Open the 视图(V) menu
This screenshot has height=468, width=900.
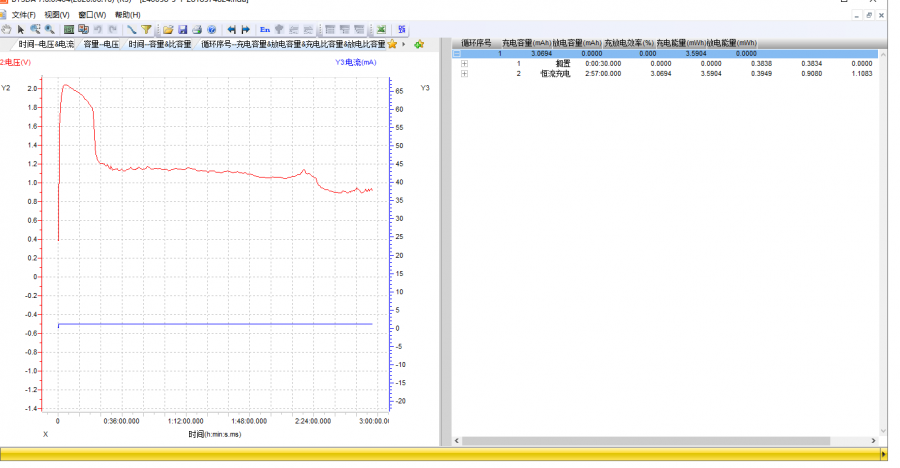pos(57,15)
